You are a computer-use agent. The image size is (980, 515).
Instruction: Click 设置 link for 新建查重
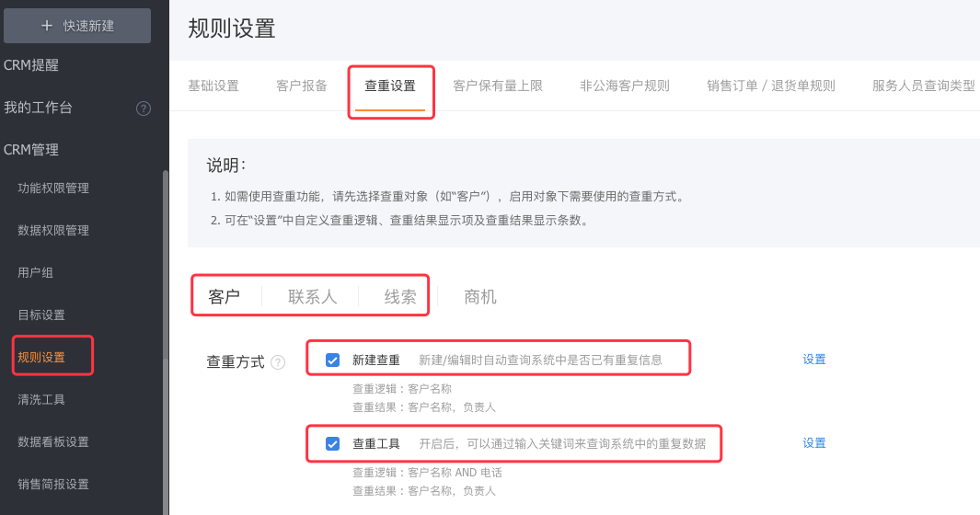click(x=814, y=360)
